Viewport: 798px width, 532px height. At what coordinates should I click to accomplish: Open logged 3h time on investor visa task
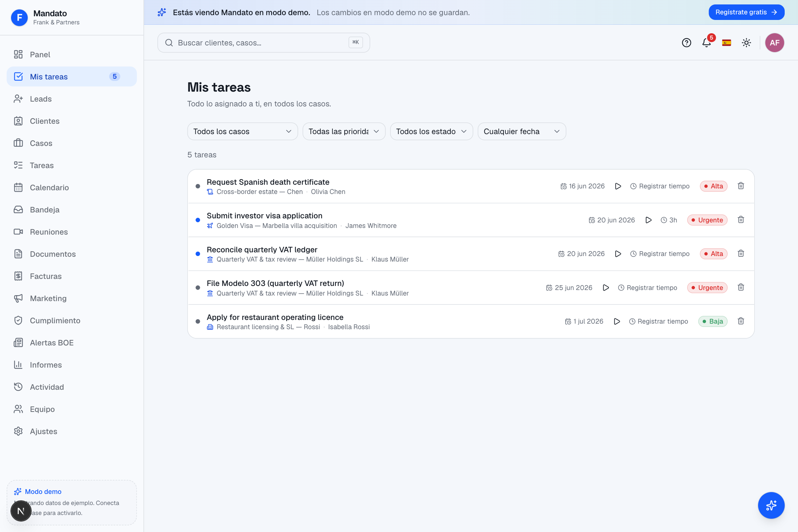[669, 220]
